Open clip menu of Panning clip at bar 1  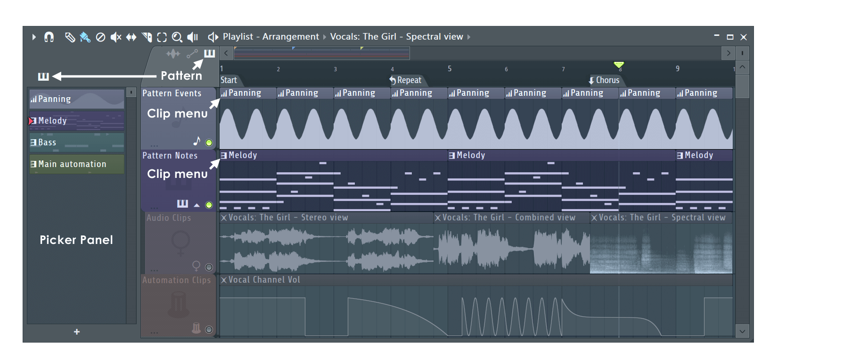224,93
